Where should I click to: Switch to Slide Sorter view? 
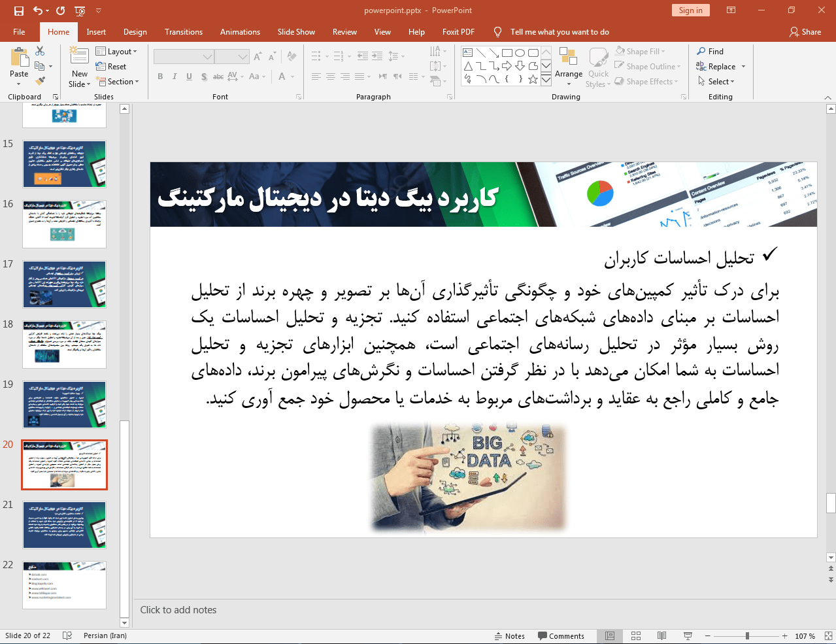coord(635,636)
